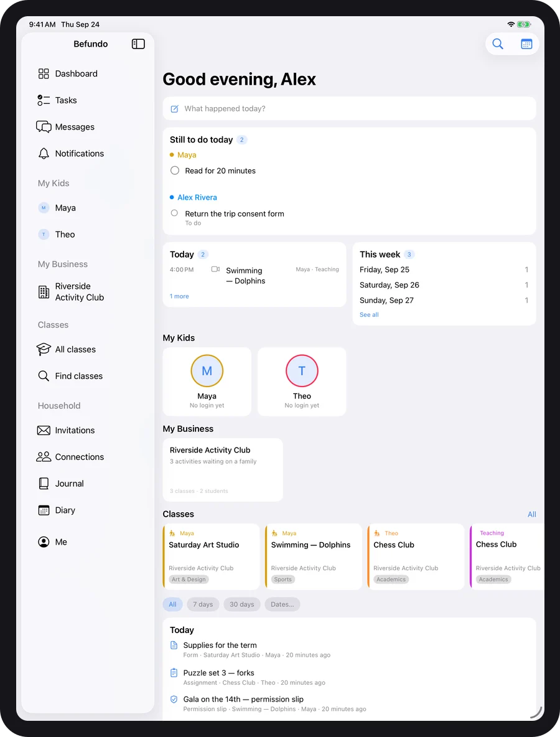The image size is (560, 737).
Task: Open Theo's Chess Club class card
Action: [416, 556]
